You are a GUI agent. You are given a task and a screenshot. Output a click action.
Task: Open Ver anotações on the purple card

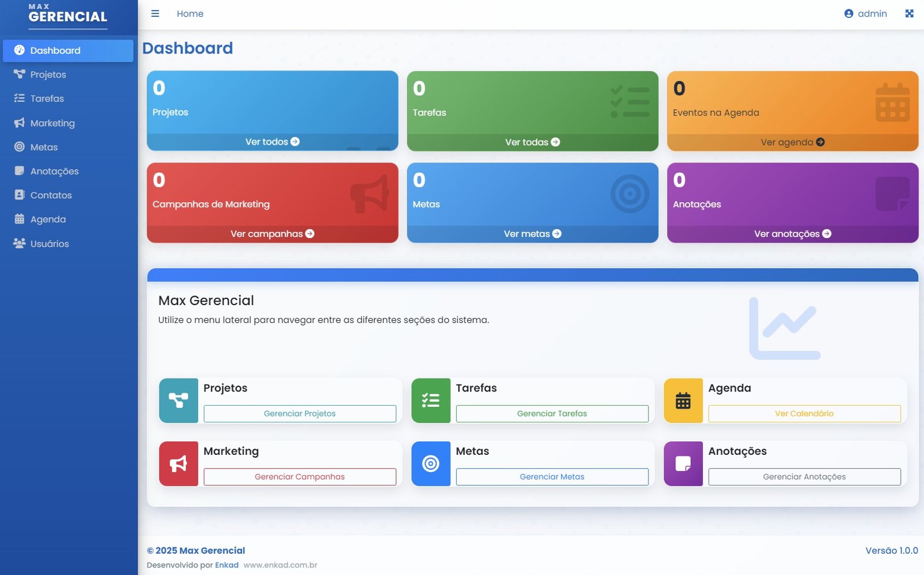coord(792,233)
